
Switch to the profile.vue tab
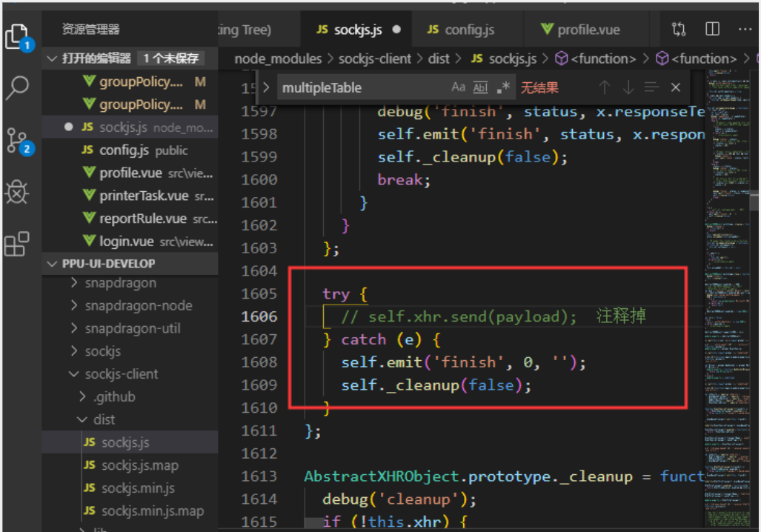pyautogui.click(x=585, y=29)
